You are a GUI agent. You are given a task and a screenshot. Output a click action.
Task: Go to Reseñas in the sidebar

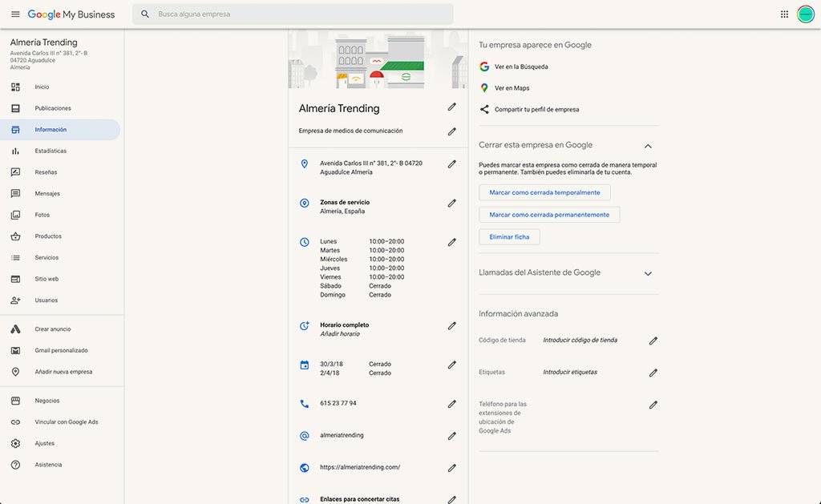click(x=60, y=172)
